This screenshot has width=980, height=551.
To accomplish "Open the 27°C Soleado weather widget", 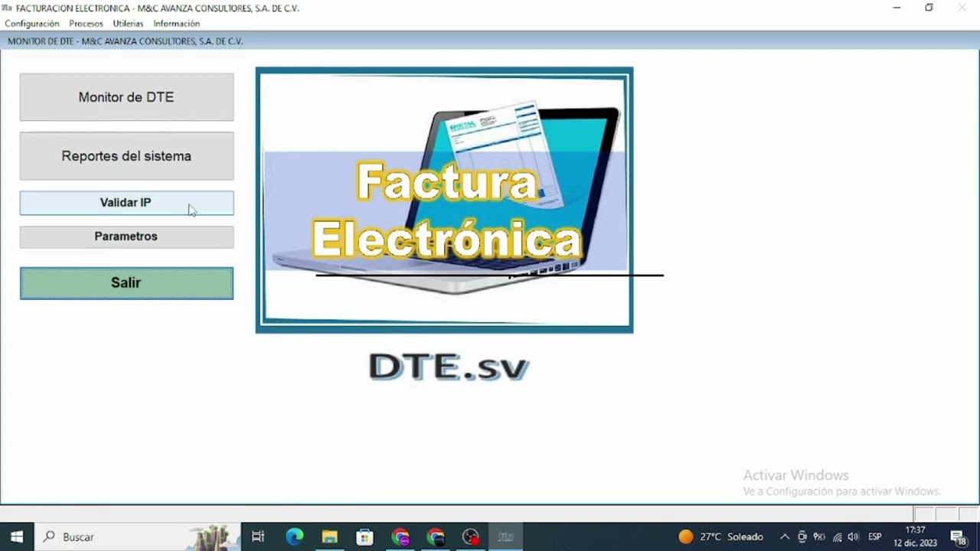I will click(720, 537).
